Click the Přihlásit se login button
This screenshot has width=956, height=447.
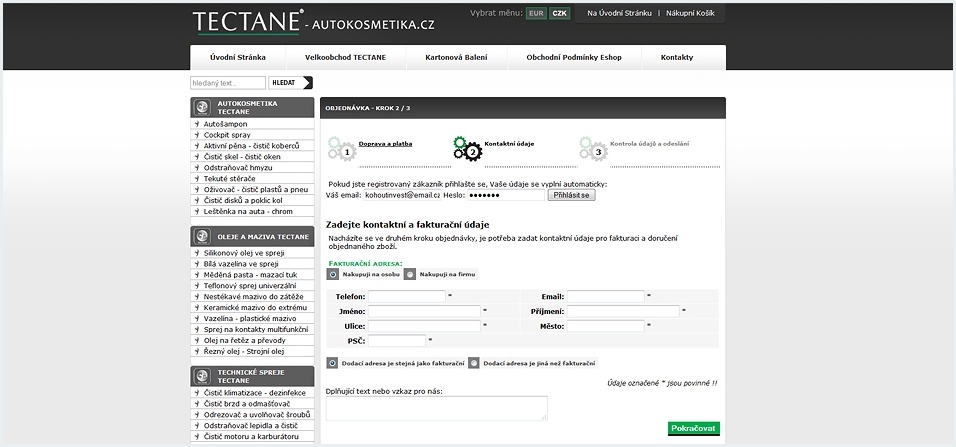pos(572,195)
